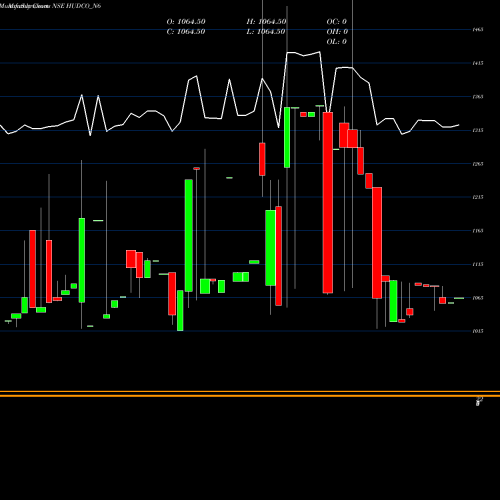The width and height of the screenshot is (500, 500).
Task: Click the OH: 0 readout
Action: click(337, 32)
